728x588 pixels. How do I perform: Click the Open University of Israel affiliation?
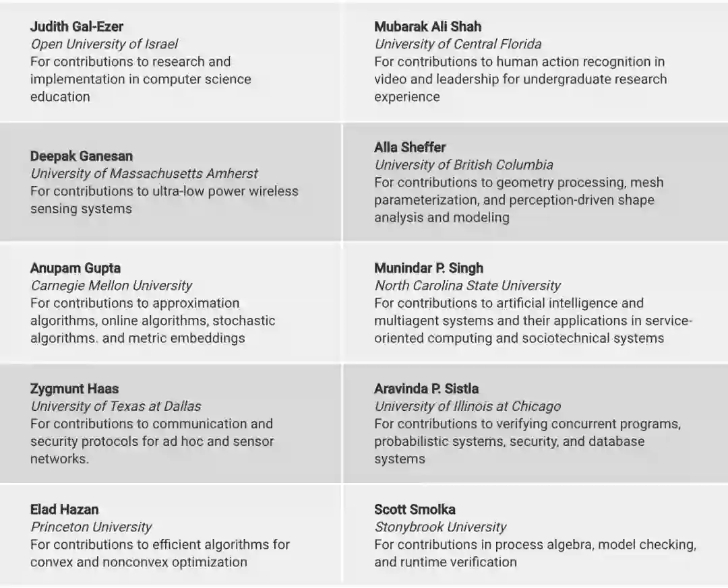tap(104, 44)
